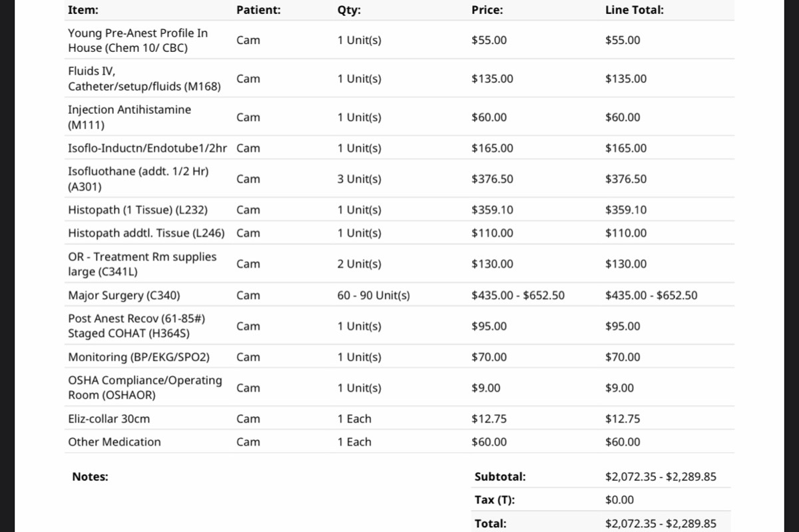Screen dimensions: 799x532
Task: Click the Patient column header
Action: 258,10
